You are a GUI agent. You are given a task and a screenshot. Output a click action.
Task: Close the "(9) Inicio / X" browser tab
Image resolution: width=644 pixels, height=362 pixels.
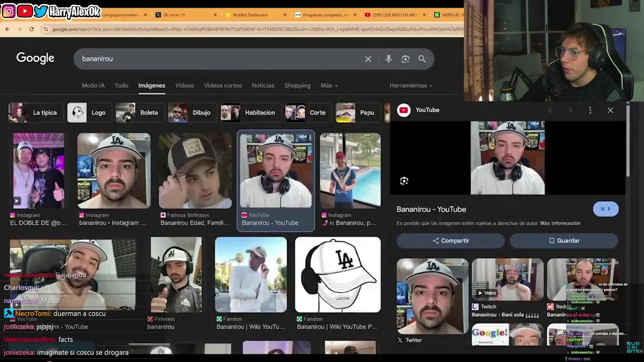[x=216, y=15]
